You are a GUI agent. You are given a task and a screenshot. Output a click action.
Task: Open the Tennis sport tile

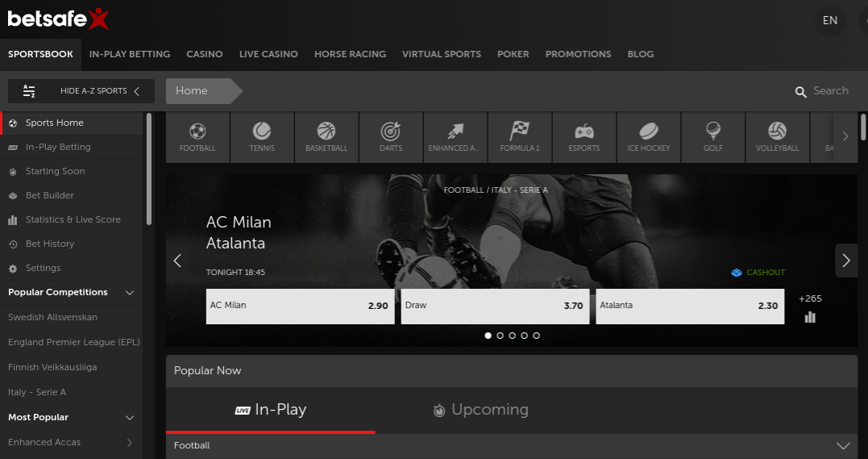tap(262, 137)
